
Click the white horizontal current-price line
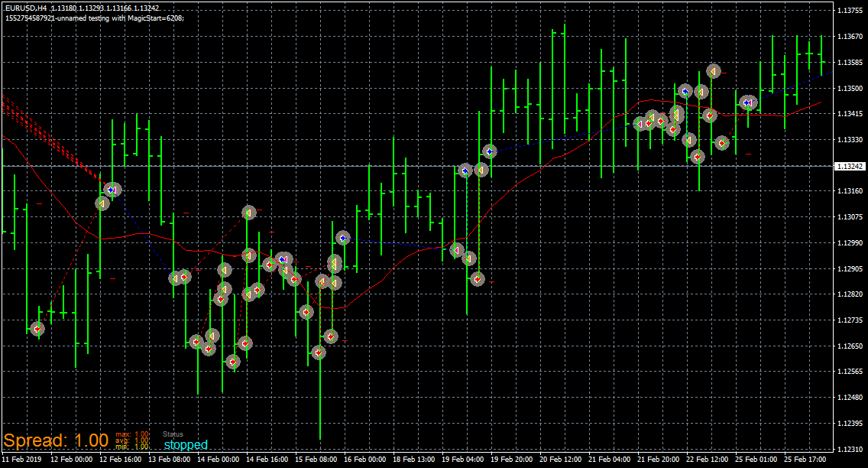coord(417,166)
